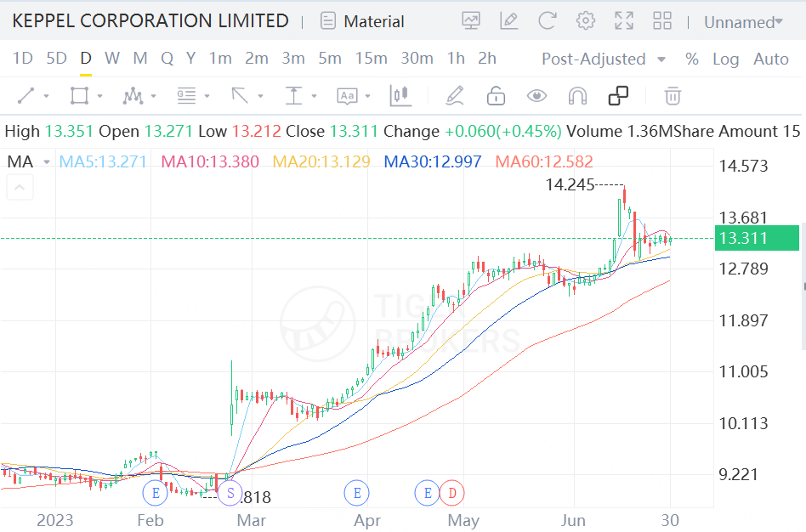Click the MA60:12.582 legend label
The image size is (806, 532).
click(544, 162)
